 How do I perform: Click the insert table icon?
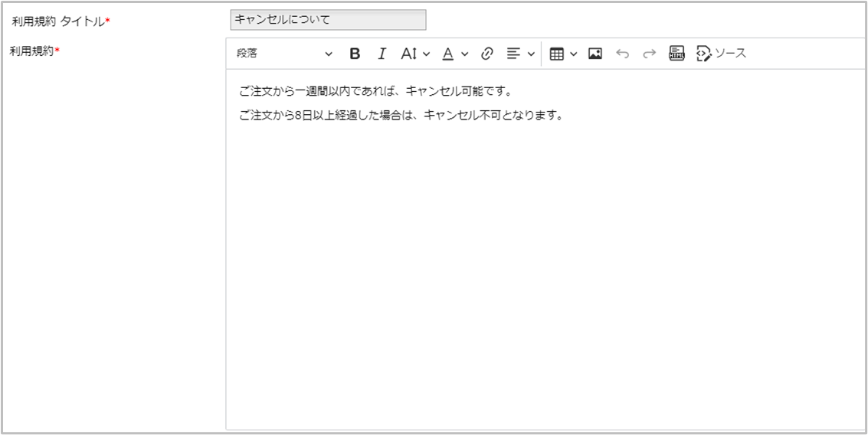[557, 54]
